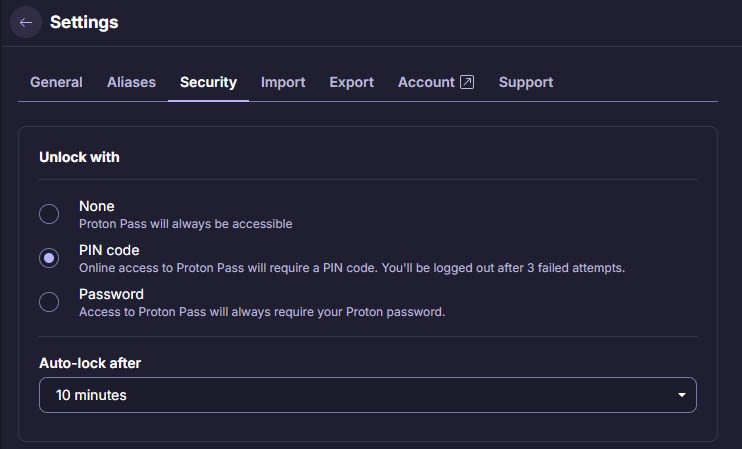Screen dimensions: 742x449
Task: Select the Security tab
Action: [x=208, y=82]
